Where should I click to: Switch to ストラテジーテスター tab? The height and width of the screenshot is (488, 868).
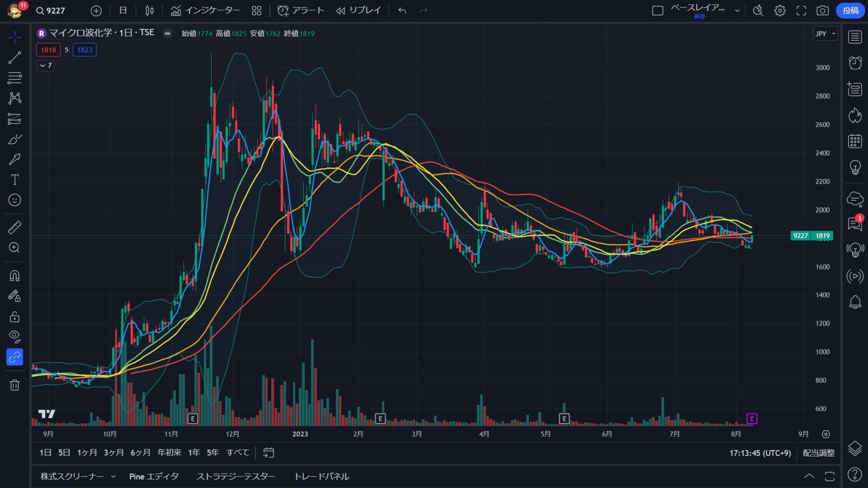pos(235,476)
